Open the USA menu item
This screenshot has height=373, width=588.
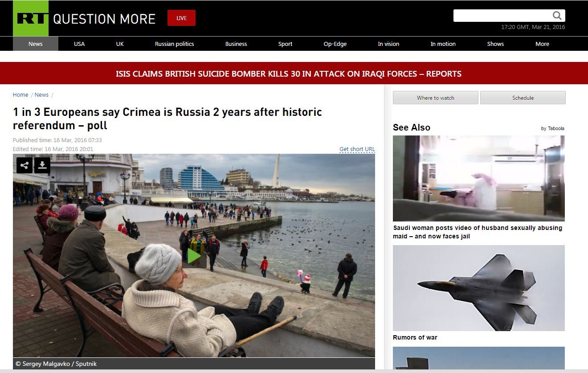coord(79,44)
